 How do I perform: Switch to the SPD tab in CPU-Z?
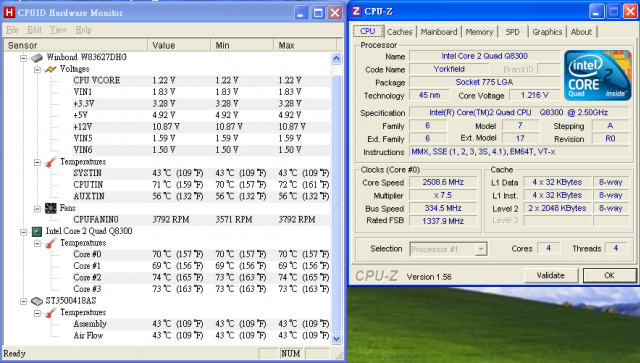tap(512, 32)
